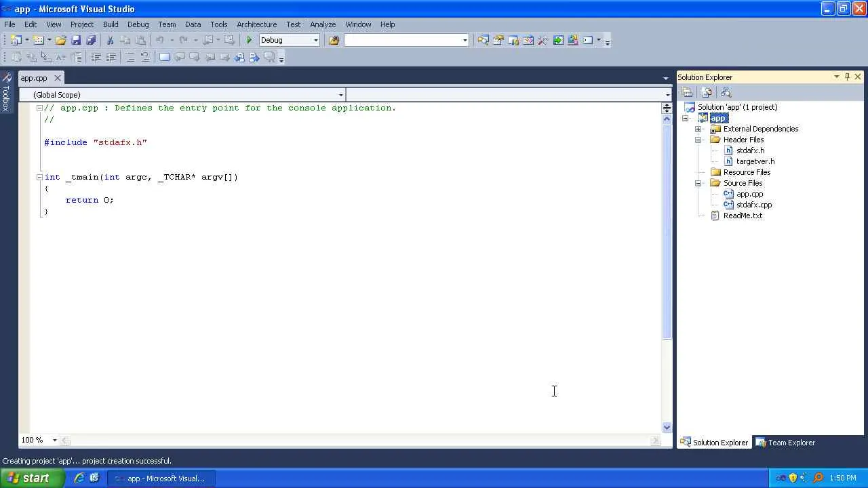Collapse the app project node
This screenshot has width=868, height=488.
685,118
